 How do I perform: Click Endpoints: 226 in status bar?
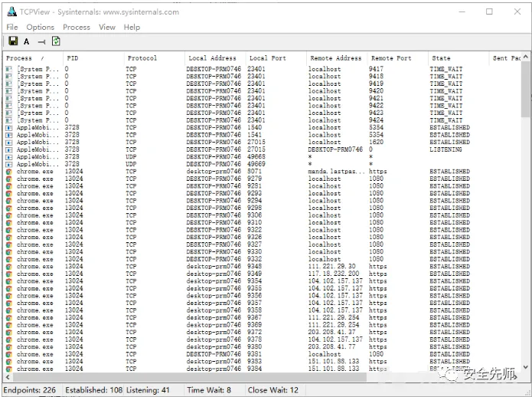pos(30,390)
